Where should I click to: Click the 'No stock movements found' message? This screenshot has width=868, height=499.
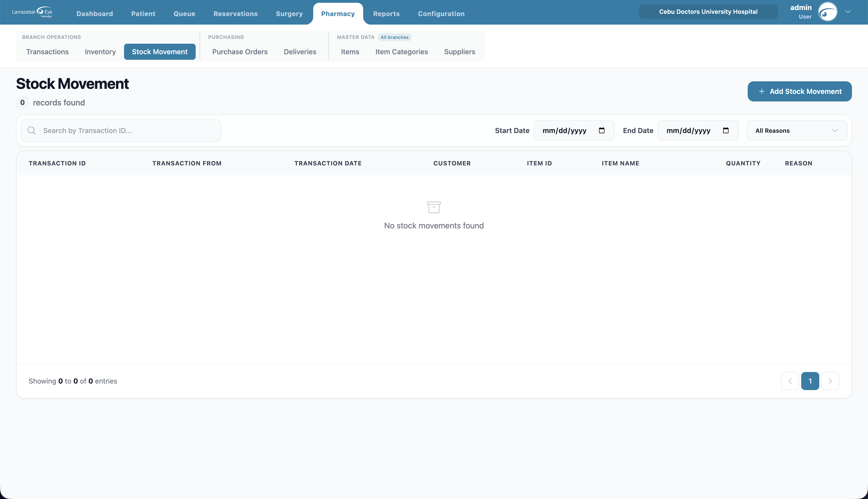434,226
